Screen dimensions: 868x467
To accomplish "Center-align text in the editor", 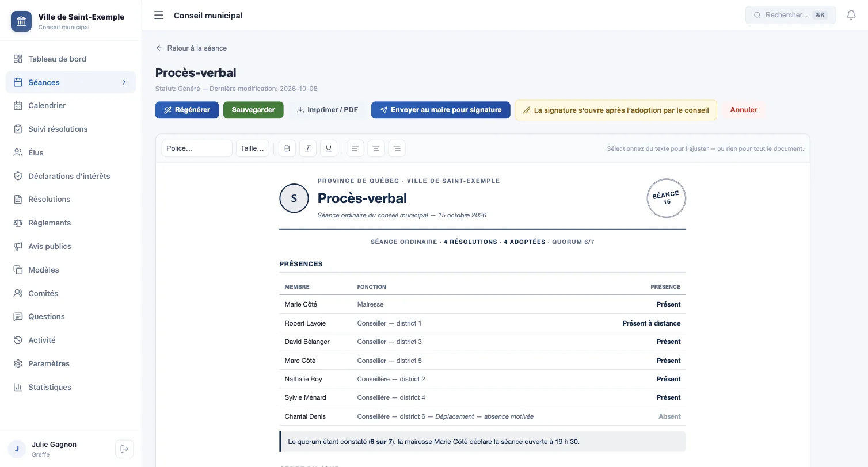I will pos(376,148).
